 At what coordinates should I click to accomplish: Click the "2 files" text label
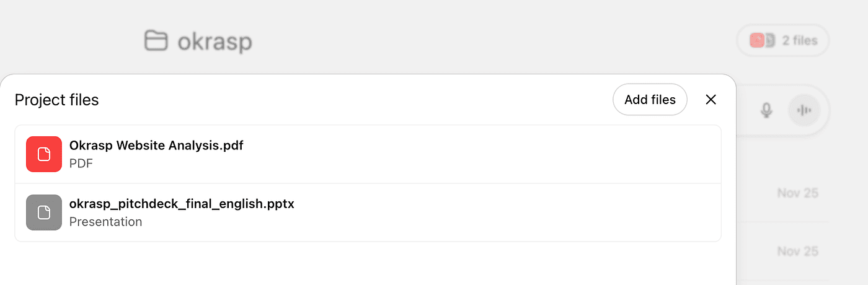click(800, 41)
